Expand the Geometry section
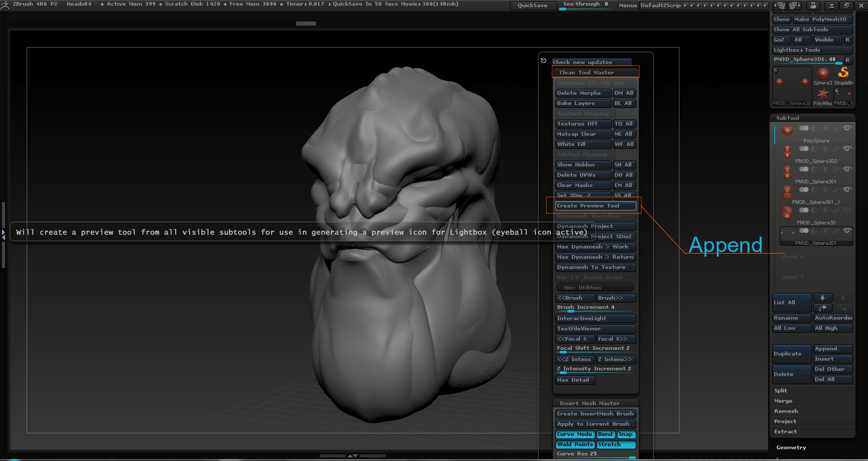Image resolution: width=868 pixels, height=461 pixels. click(791, 448)
